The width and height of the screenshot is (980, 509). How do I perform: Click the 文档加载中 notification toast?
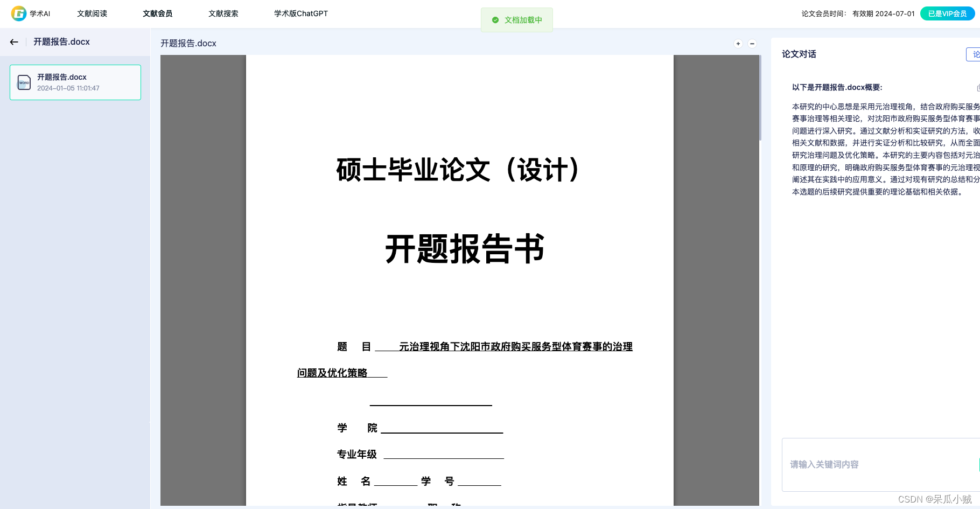pyautogui.click(x=517, y=20)
